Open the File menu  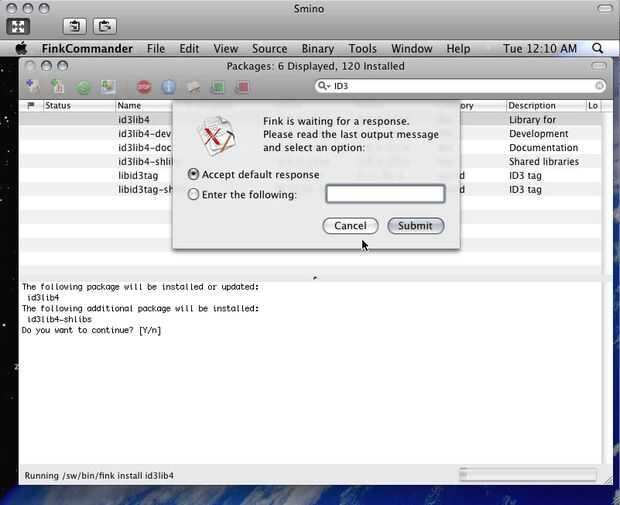click(156, 48)
